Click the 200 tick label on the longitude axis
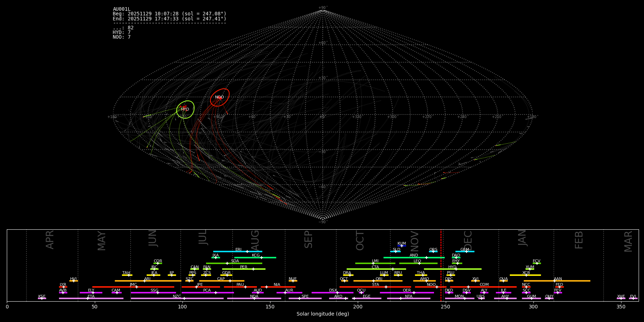Image resolution: width=644 pixels, height=322 pixels. (358, 307)
